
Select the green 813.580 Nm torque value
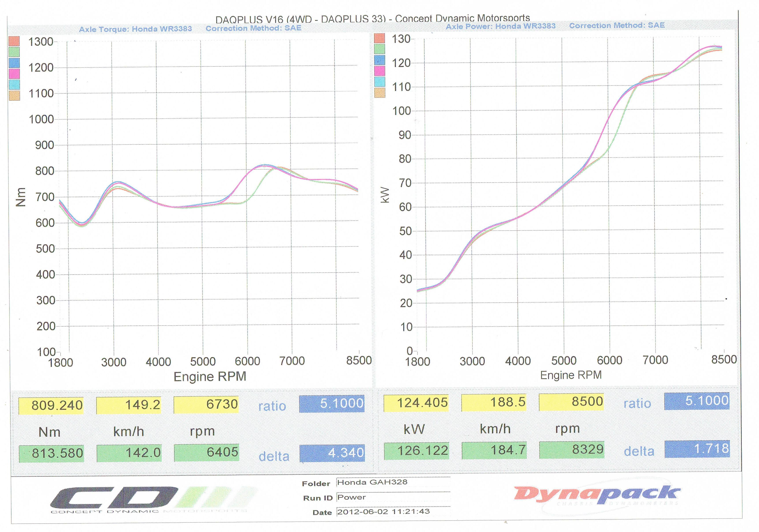(51, 453)
